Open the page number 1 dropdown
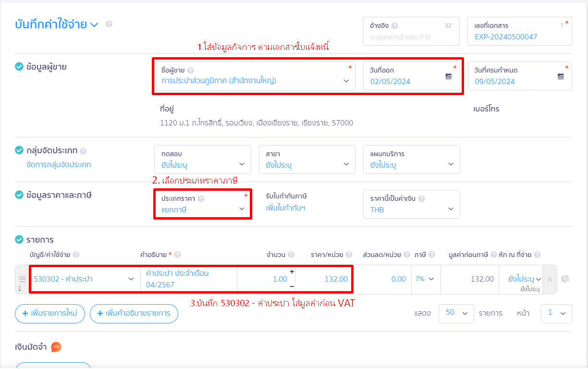 [x=556, y=313]
